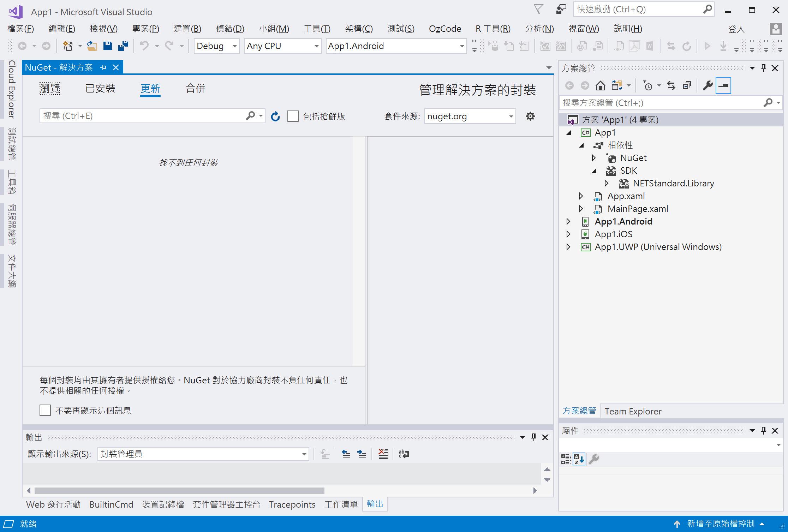Click the feedback icon beside Quick Launch
Viewport: 788px width, 532px height.
tap(561, 9)
